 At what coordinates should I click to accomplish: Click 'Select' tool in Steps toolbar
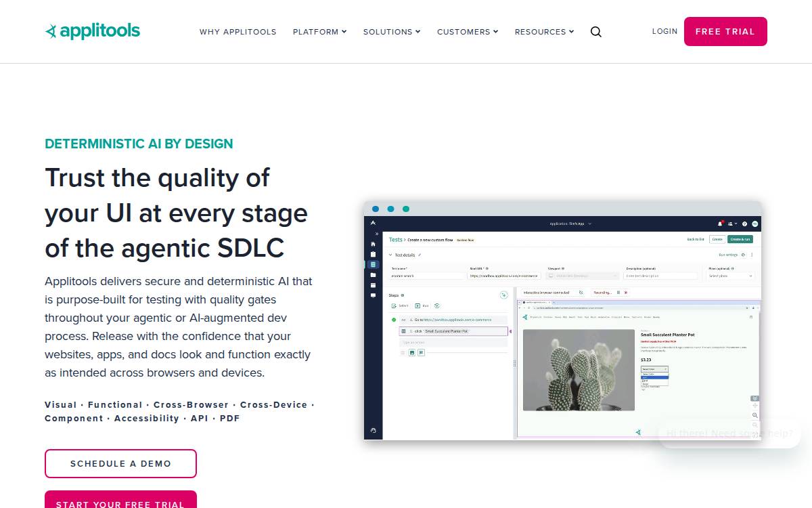[401, 305]
